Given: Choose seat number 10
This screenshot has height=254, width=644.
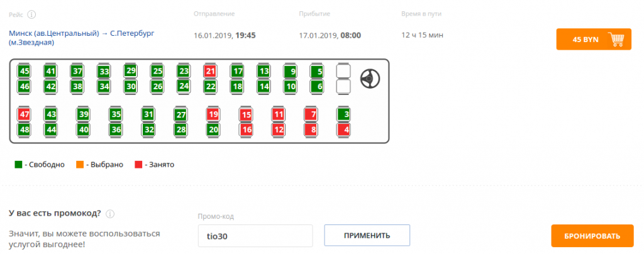Looking at the screenshot, I should tap(290, 86).
